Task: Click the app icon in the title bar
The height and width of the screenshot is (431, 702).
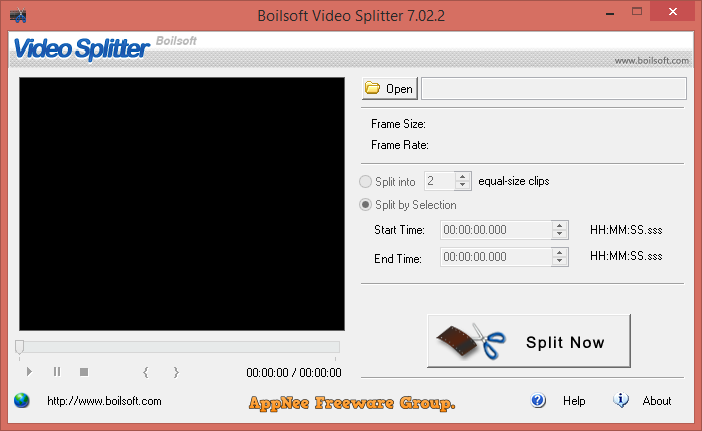Action: tap(18, 16)
